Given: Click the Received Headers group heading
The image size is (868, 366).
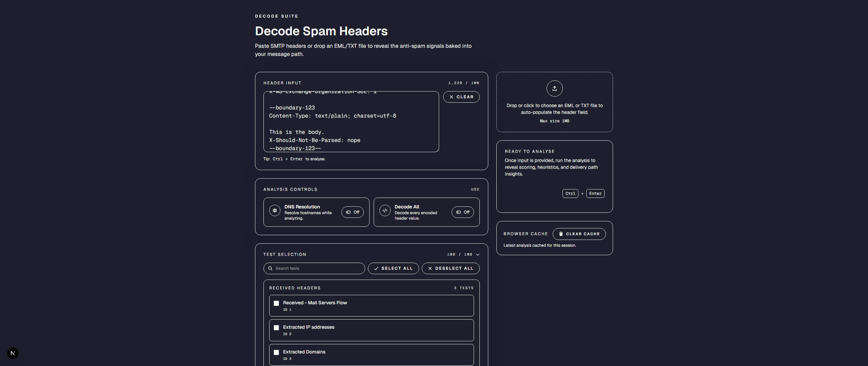Looking at the screenshot, I should 295,288.
